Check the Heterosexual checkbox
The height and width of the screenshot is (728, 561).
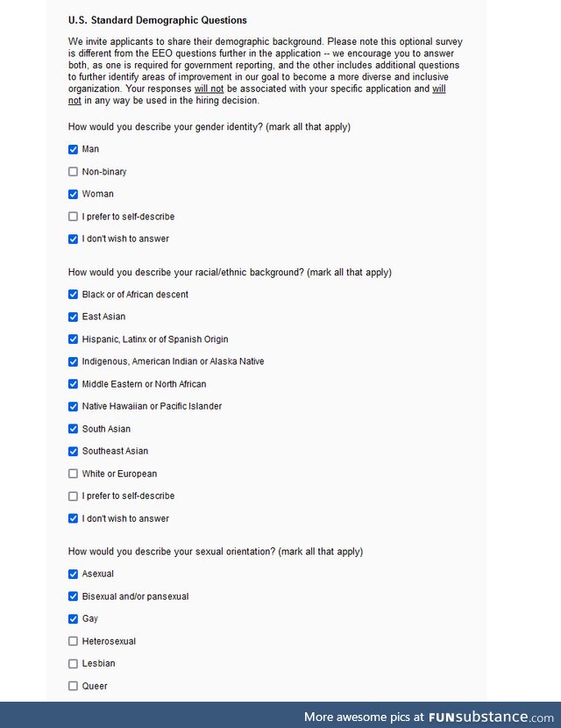click(73, 641)
